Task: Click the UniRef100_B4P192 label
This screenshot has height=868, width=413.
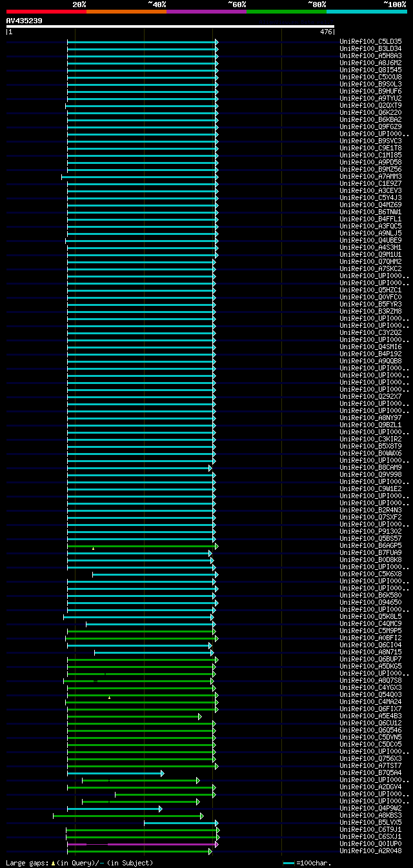Action: coord(370,354)
